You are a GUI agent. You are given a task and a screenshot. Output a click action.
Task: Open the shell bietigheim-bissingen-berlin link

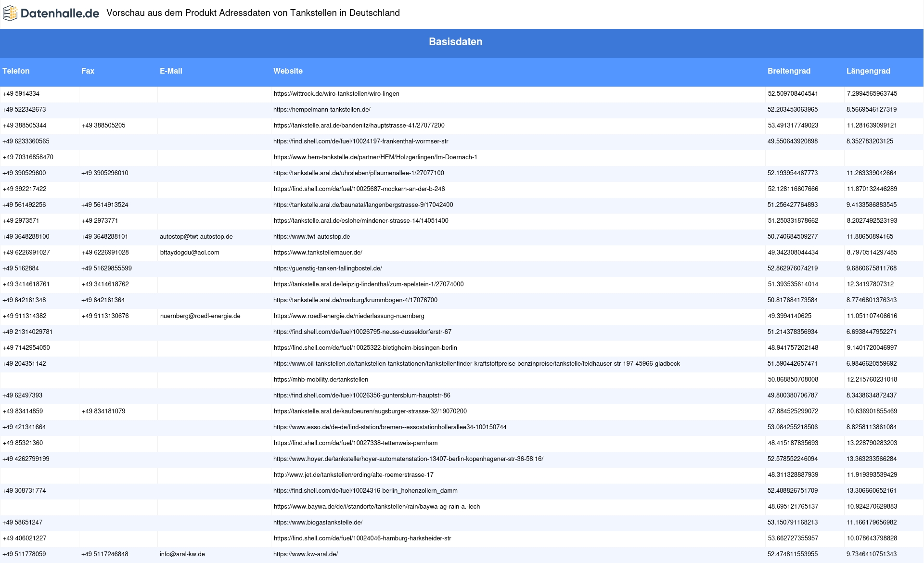(365, 348)
